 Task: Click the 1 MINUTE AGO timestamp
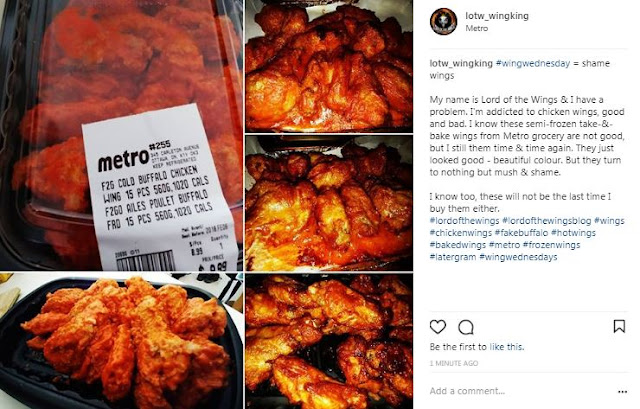coord(453,363)
